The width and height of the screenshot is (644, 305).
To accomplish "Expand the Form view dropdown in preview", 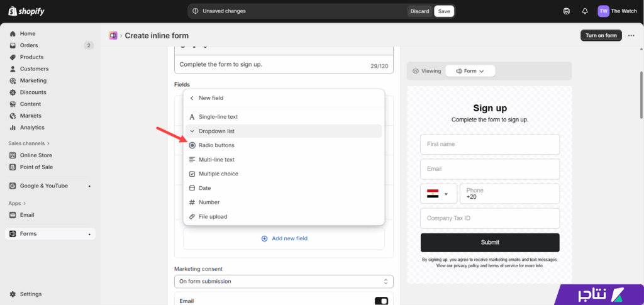I will [470, 71].
